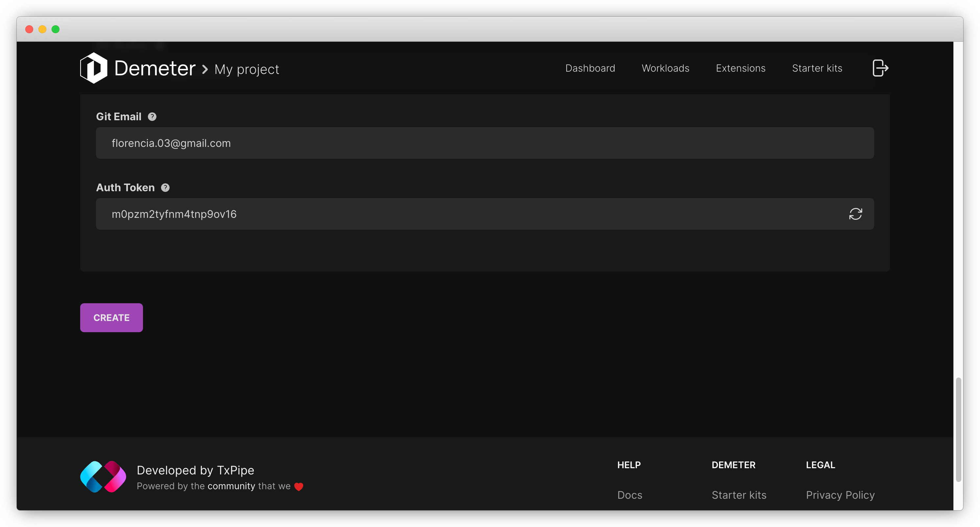Click the yellow minimize window button
The height and width of the screenshot is (527, 980).
coord(43,29)
